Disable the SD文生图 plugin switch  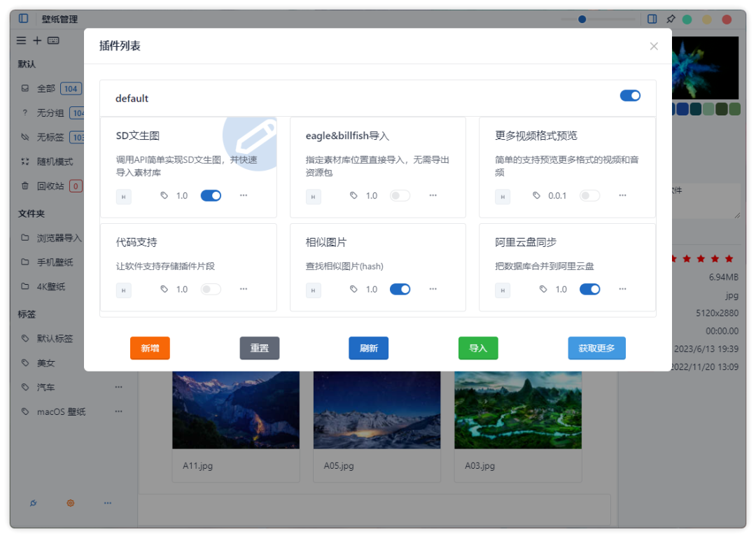pyautogui.click(x=211, y=195)
